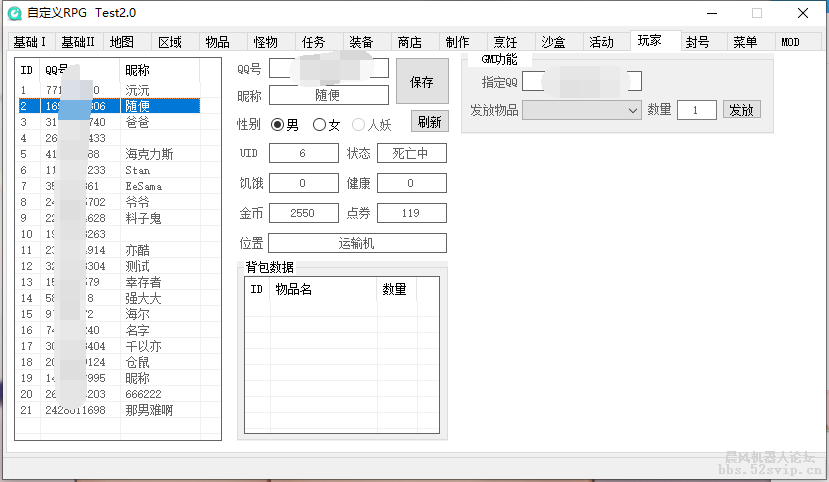Click the app icon in the title bar

15,13
